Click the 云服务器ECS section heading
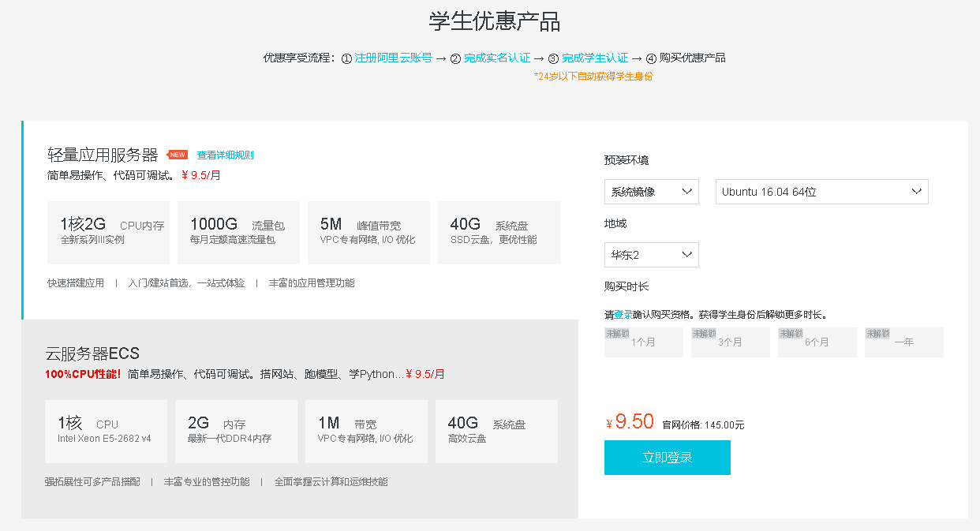Viewport: 980px width, 531px height. (x=93, y=353)
